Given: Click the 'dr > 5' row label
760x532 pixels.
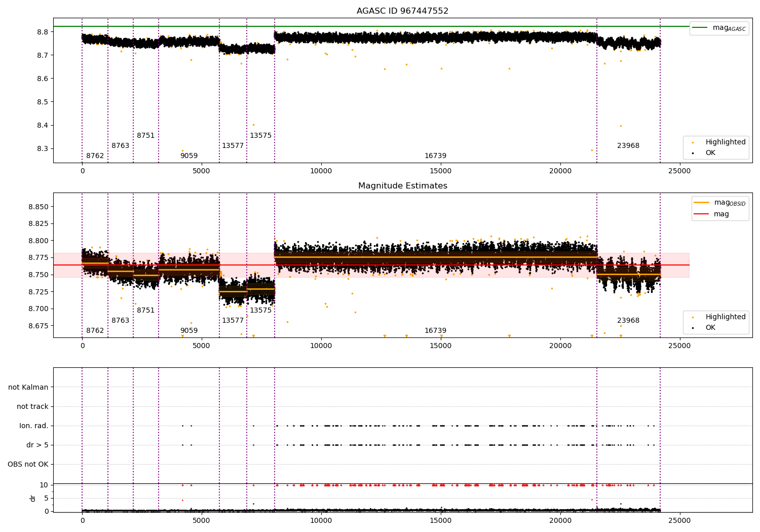Looking at the screenshot, I should pyautogui.click(x=37, y=445).
